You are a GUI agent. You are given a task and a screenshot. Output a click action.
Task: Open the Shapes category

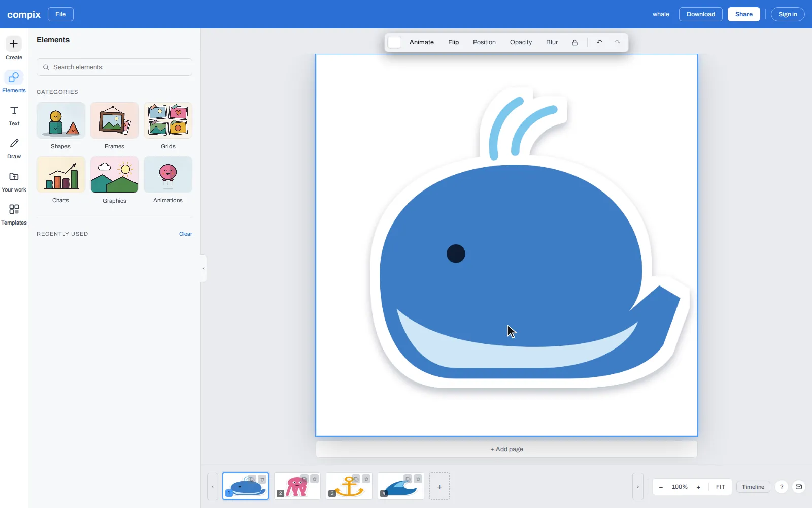(x=61, y=126)
